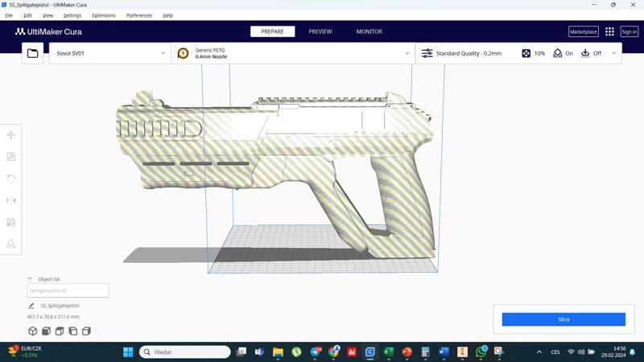Screen dimensions: 644x362
Task: Open the EUR/CZK widget on taskbar
Action: [x=26, y=352]
